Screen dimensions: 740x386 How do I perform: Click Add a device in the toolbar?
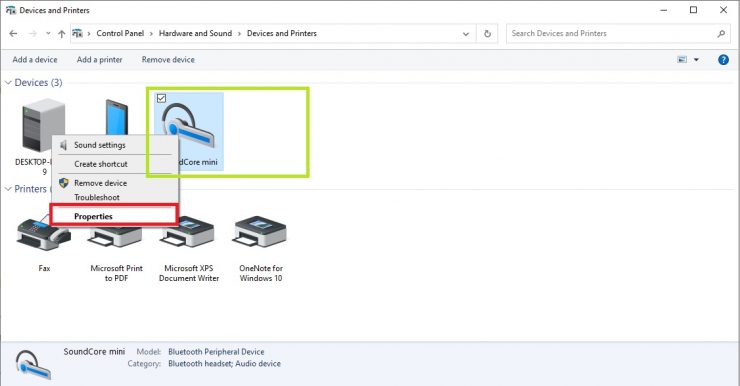pyautogui.click(x=35, y=59)
